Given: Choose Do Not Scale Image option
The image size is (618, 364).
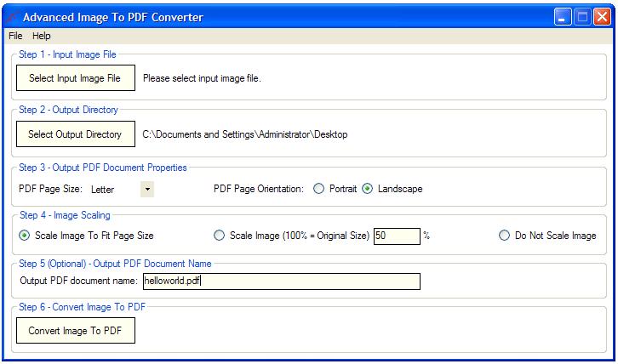Looking at the screenshot, I should (x=504, y=236).
